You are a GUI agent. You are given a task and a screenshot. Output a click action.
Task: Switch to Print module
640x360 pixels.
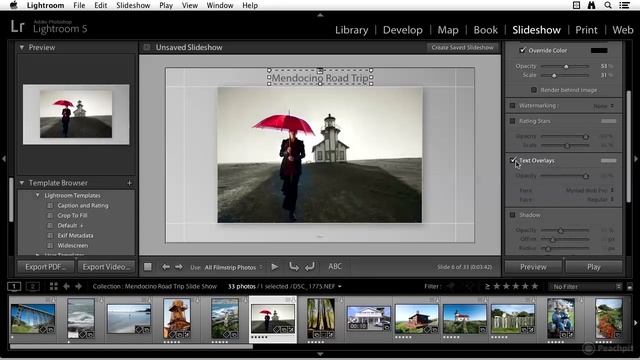[x=586, y=30]
